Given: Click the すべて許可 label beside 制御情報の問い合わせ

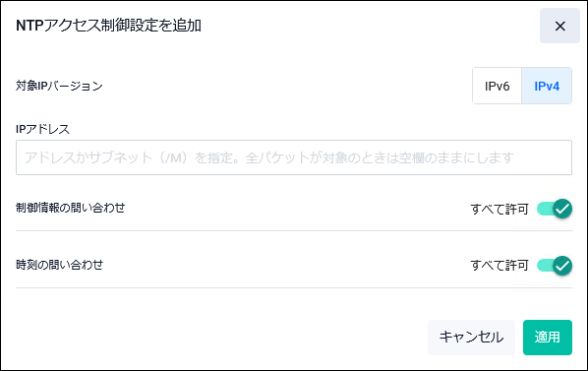Looking at the screenshot, I should 500,209.
